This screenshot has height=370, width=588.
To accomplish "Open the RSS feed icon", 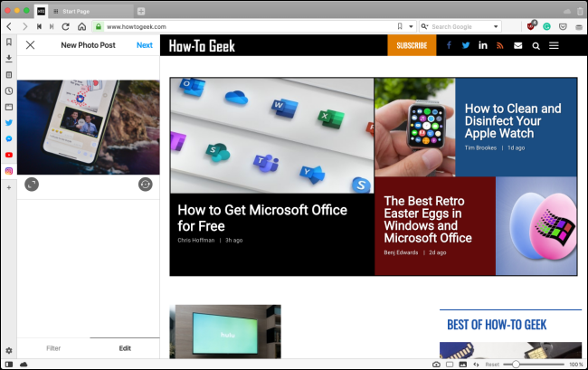I will [x=500, y=45].
